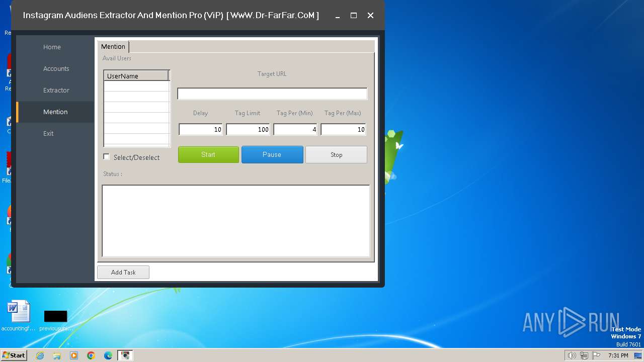Click the Add Task button
The image size is (644, 362).
coord(123,272)
